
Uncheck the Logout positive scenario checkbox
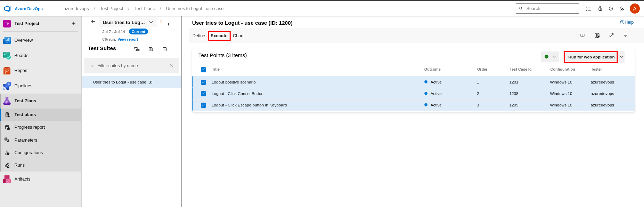[x=204, y=82]
